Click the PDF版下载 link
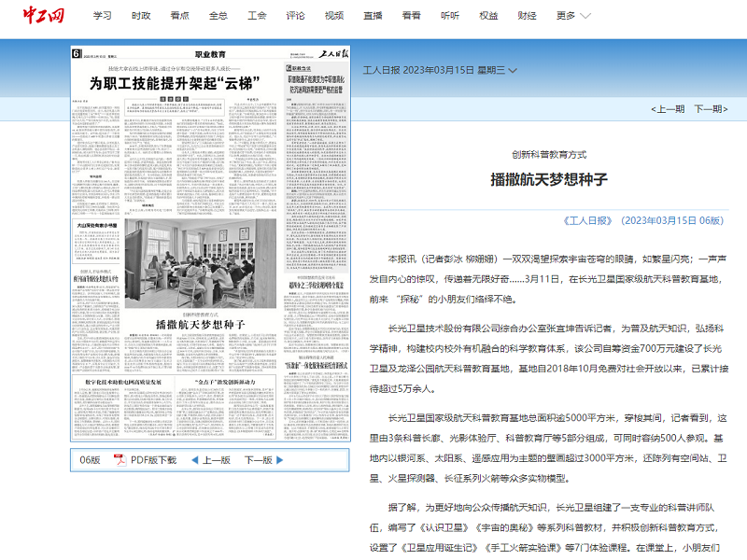Image resolution: width=747 pixels, height=560 pixels. pos(153,460)
